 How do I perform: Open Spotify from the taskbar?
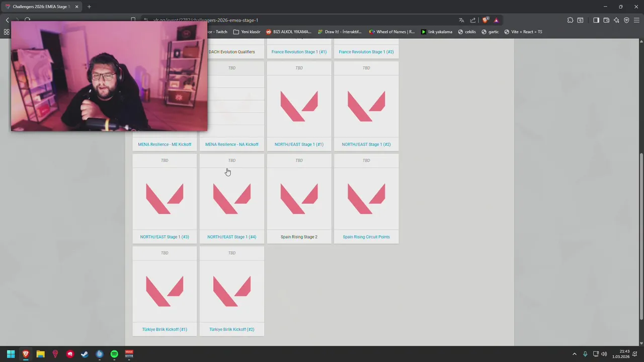pyautogui.click(x=114, y=354)
